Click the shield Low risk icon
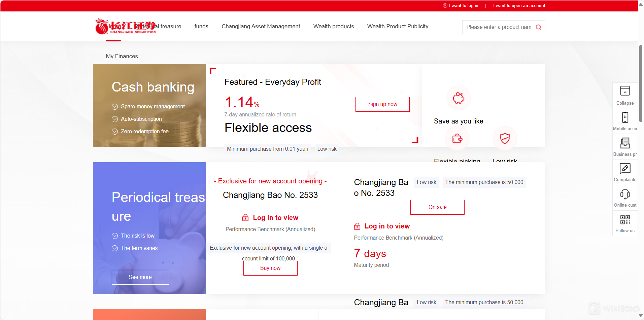 pos(505,138)
